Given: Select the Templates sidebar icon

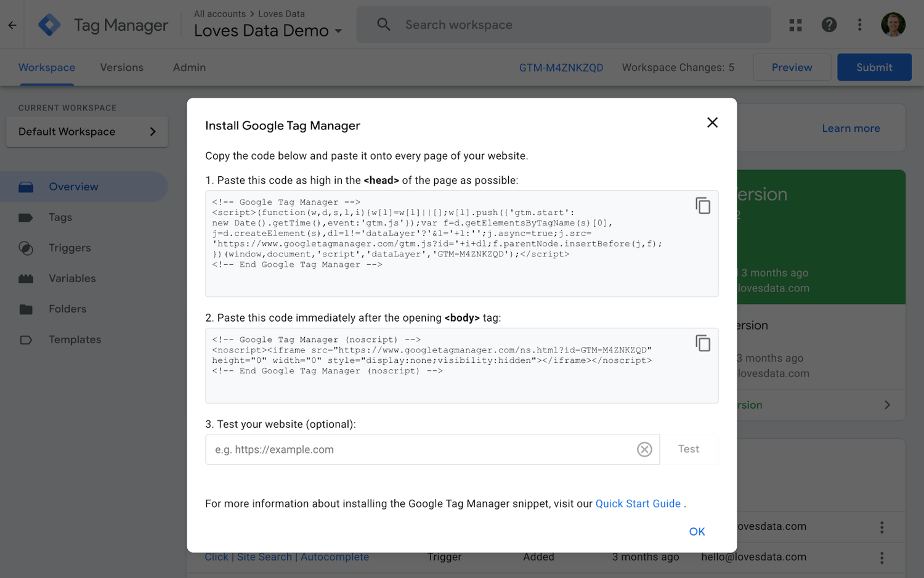Looking at the screenshot, I should (x=26, y=340).
